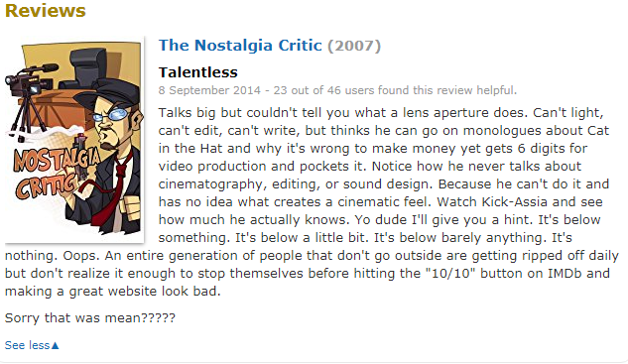628x364 pixels.
Task: Click the character's blue glasses in poster
Action: pyautogui.click(x=110, y=115)
